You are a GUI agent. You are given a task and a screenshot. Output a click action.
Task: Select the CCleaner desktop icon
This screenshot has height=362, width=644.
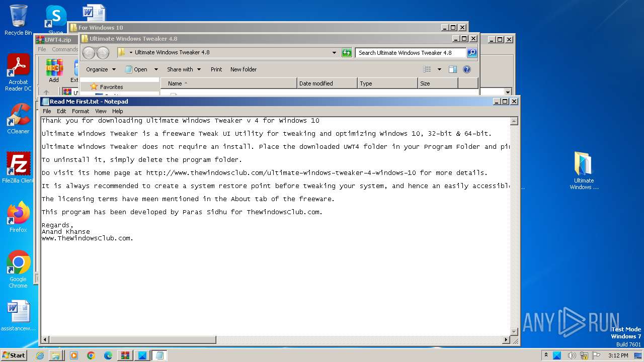[18, 119]
